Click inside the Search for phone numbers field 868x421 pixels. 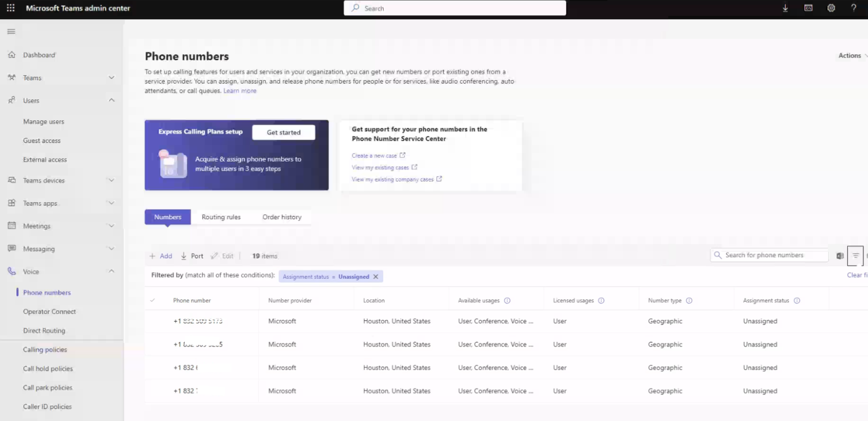(769, 255)
